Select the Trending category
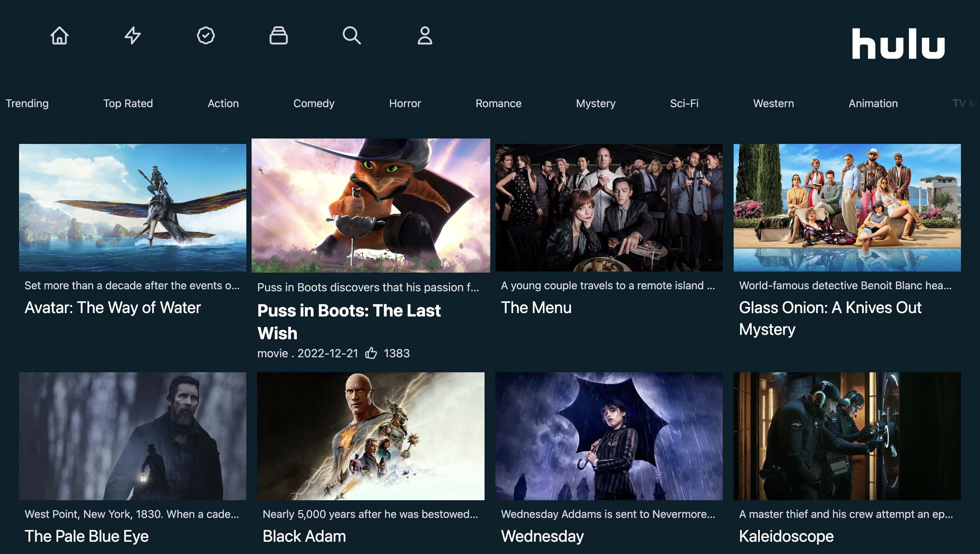The width and height of the screenshot is (980, 554). [x=27, y=103]
